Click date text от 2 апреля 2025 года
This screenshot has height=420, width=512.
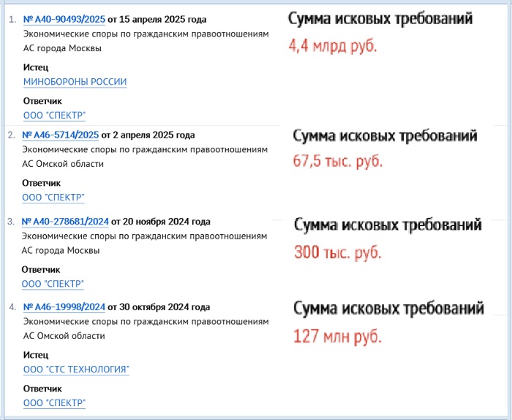click(x=148, y=135)
